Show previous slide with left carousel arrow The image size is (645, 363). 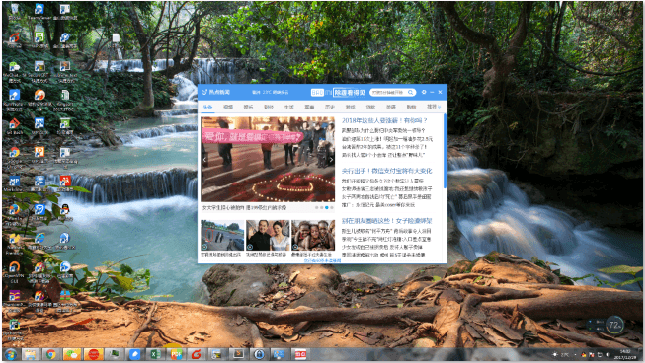click(205, 160)
